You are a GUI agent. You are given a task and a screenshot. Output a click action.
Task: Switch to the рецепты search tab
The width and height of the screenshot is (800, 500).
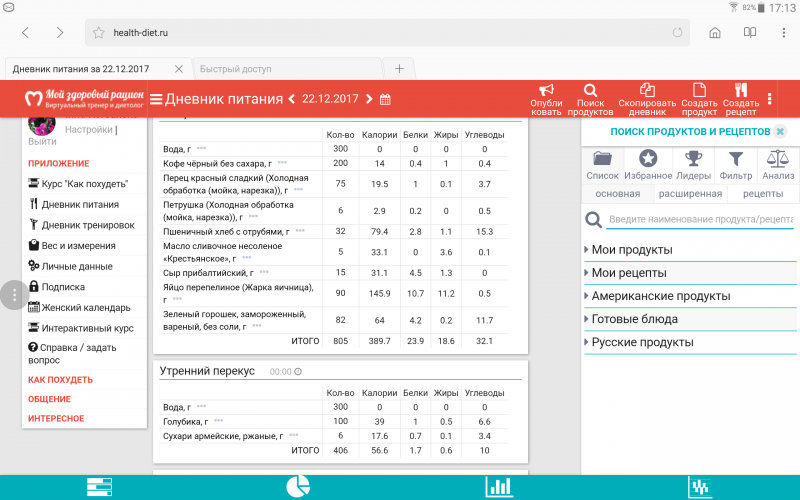pyautogui.click(x=762, y=193)
